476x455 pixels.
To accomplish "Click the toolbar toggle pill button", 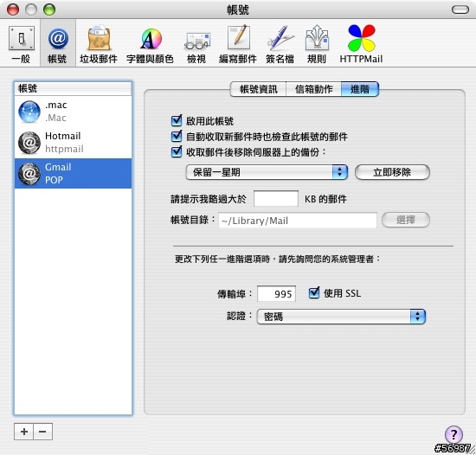I will tap(460, 10).
